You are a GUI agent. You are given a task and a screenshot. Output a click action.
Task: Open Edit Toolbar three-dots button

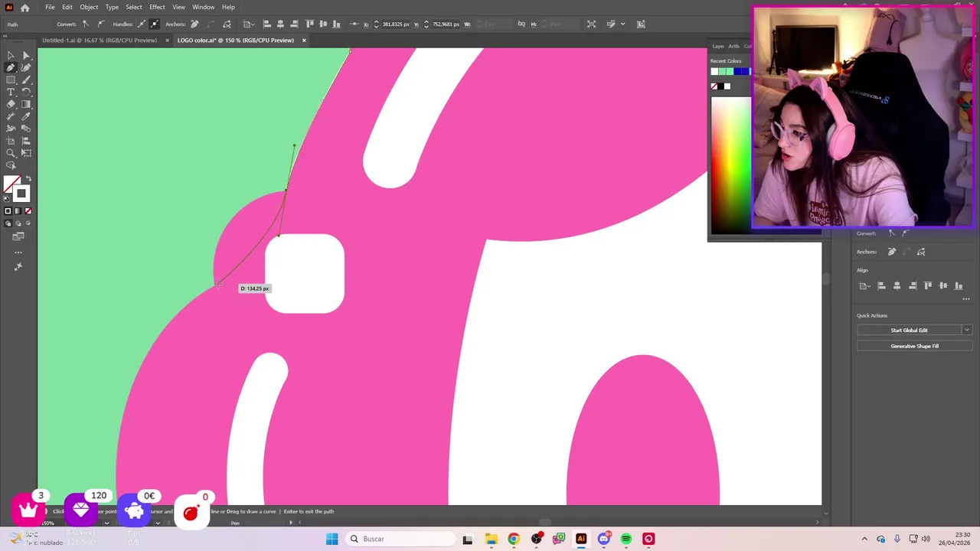coord(18,252)
